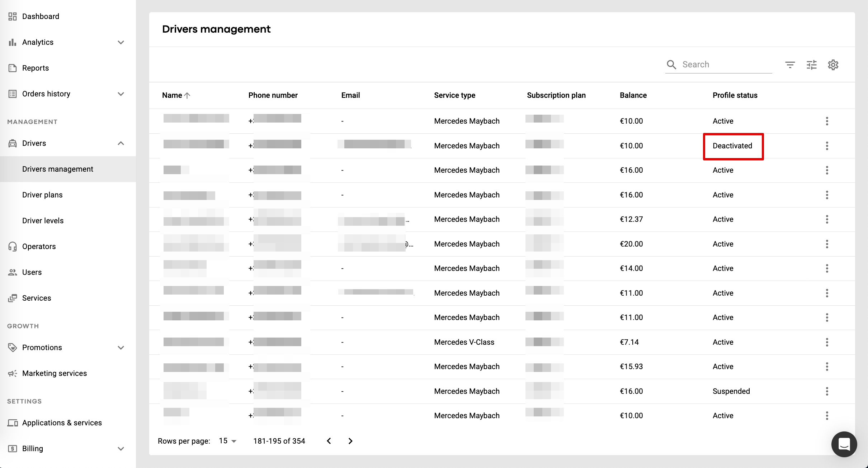Screen dimensions: 868x468
Task: Navigate to Operators page
Action: click(39, 247)
